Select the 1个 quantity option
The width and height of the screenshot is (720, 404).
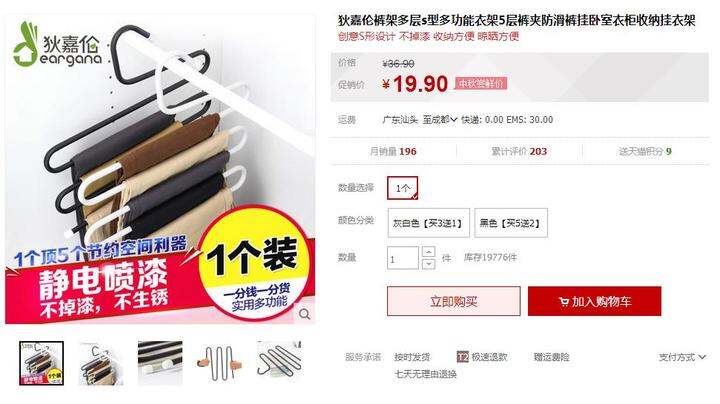pos(403,188)
